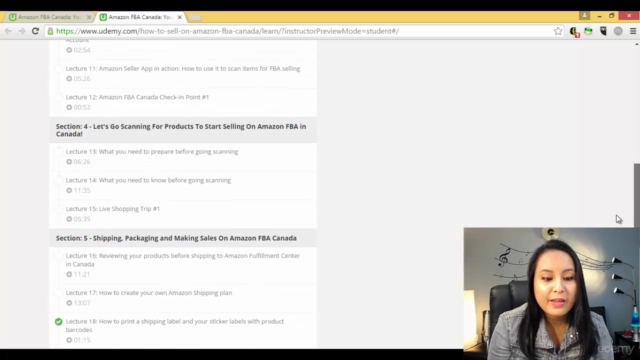Open the Chrome hamburger menu
The image size is (640, 360).
pyautogui.click(x=633, y=31)
